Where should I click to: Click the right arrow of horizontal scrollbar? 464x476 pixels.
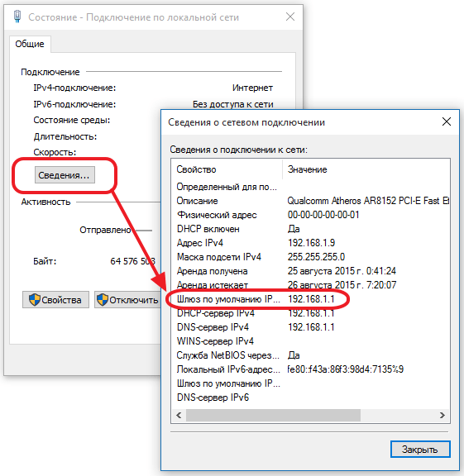442,415
